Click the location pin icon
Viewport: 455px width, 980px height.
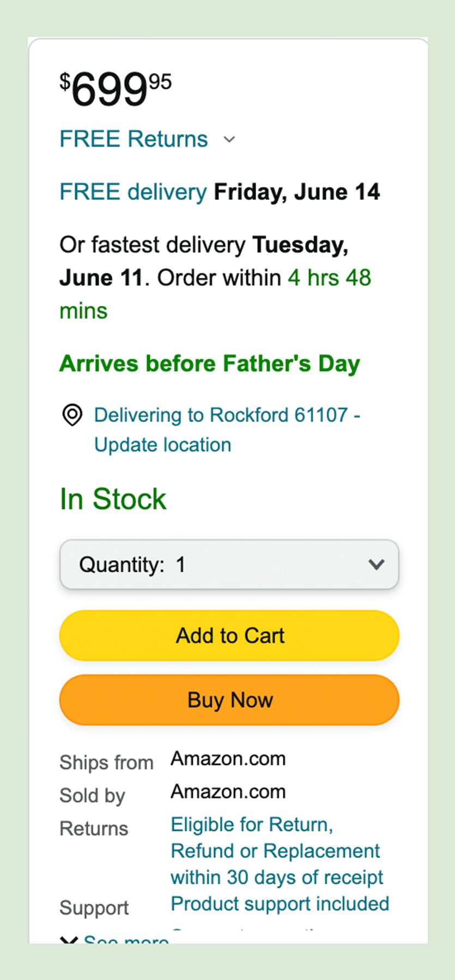[x=72, y=415]
